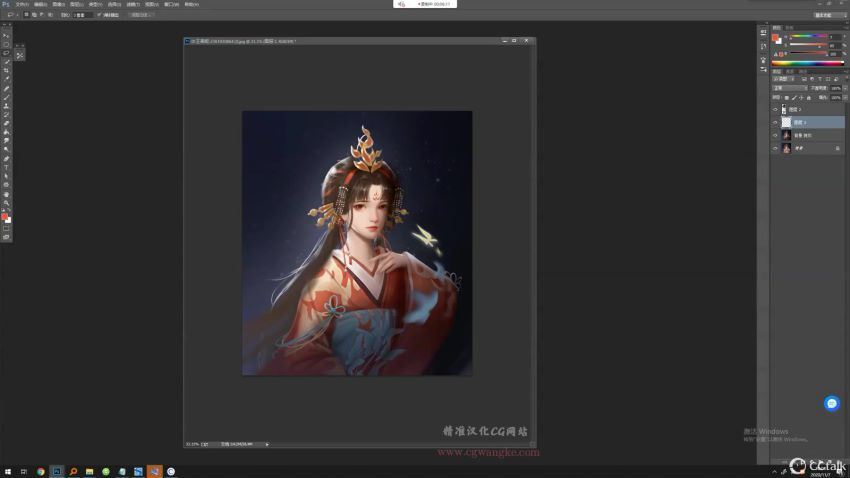Click the scissors icon in the floating mini panel
This screenshot has height=478, width=850.
tap(20, 55)
